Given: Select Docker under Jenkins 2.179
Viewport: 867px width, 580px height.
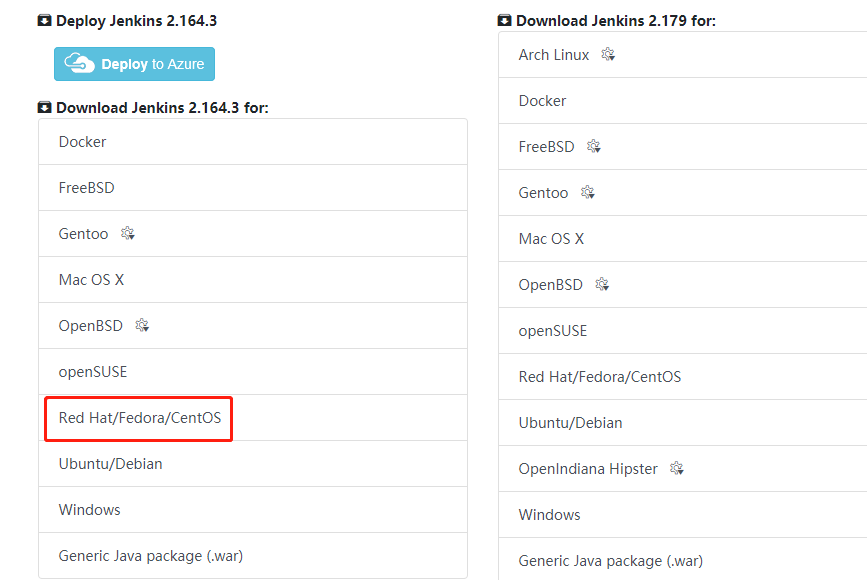Looking at the screenshot, I should coord(682,101).
